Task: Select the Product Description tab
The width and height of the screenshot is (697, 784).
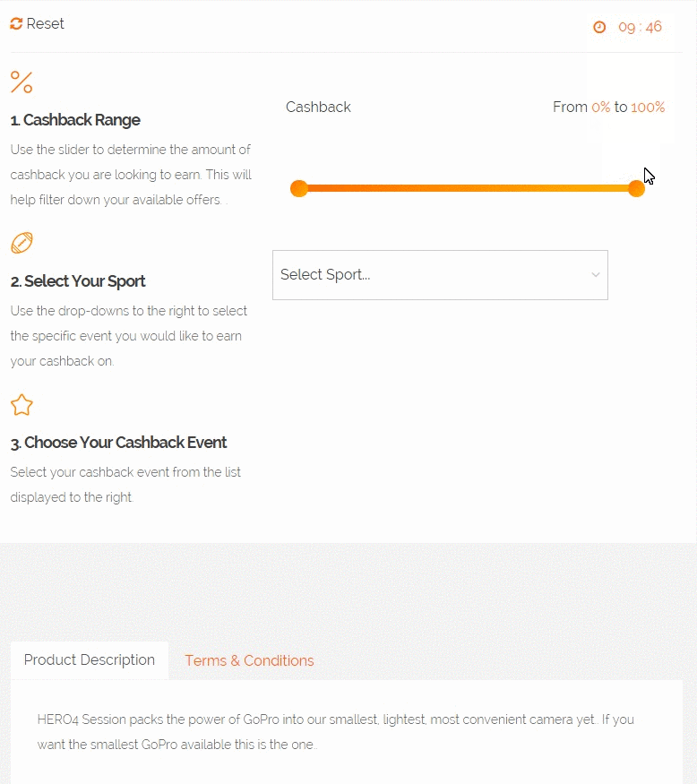Action: [90, 660]
